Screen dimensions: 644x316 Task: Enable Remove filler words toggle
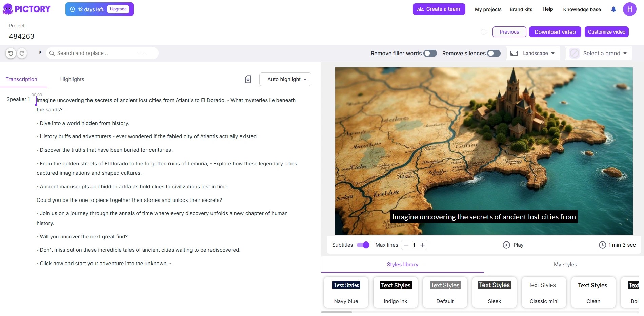(430, 53)
